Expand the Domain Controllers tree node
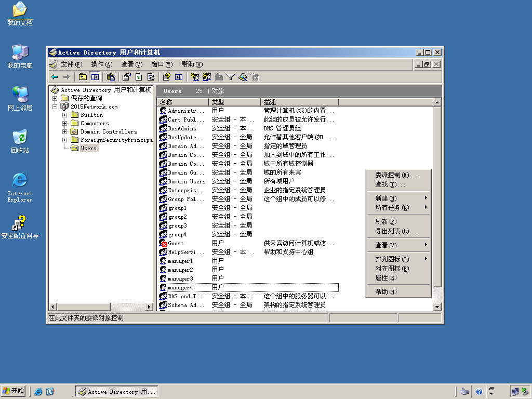This screenshot has width=532, height=399. point(64,131)
